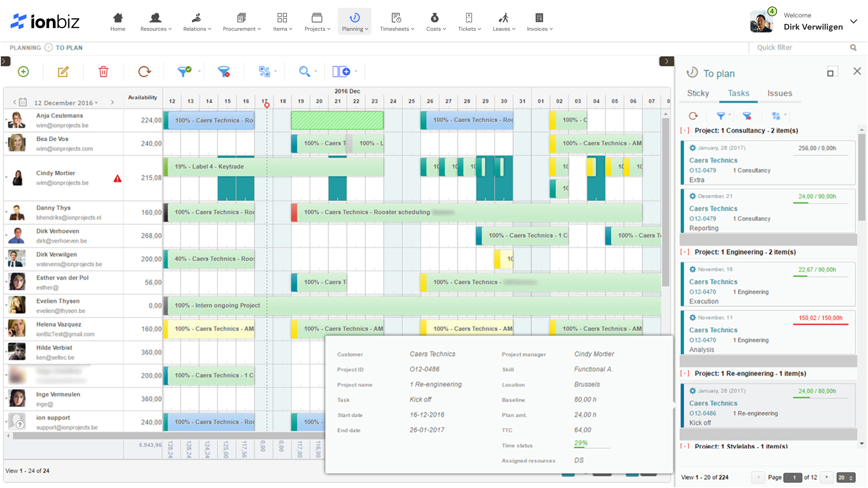Go to next page of tasks
Viewport: 868px width, 488px height.
[826, 477]
